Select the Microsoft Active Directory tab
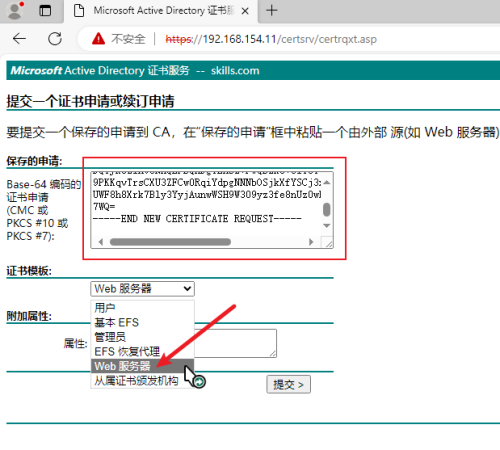The width and height of the screenshot is (500, 450). [x=161, y=11]
